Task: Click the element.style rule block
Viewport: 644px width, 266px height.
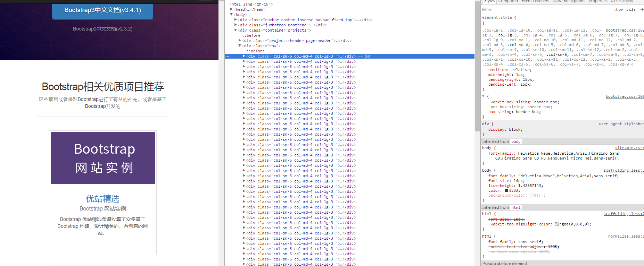Action: point(562,20)
